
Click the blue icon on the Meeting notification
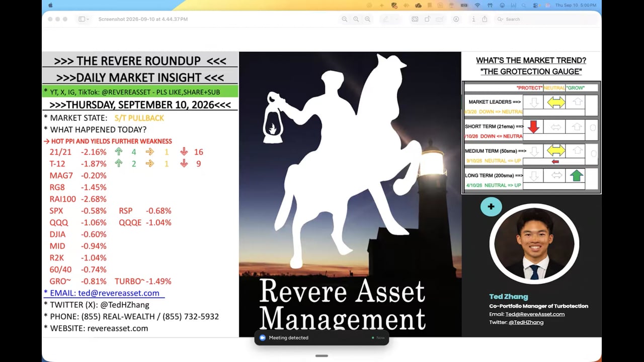click(x=262, y=338)
